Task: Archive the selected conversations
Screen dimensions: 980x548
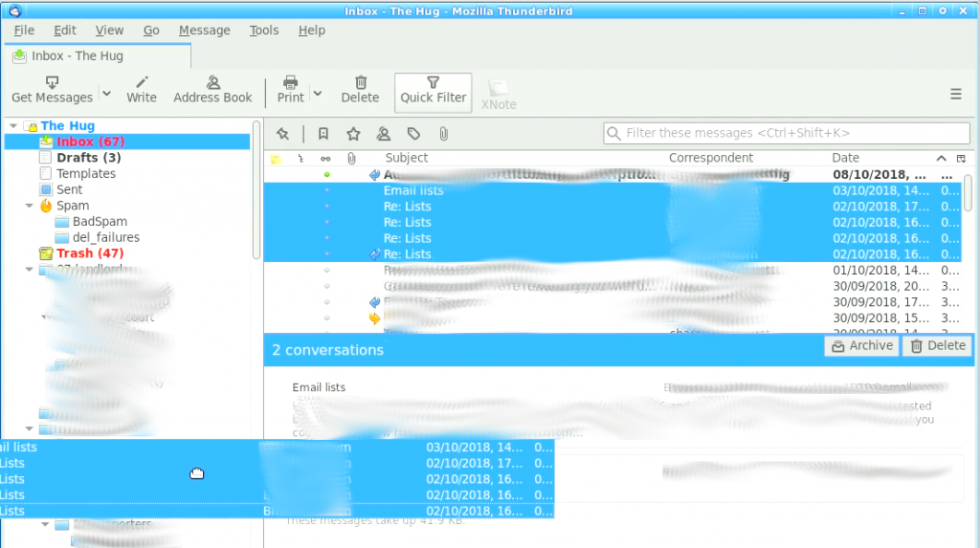Action: [862, 345]
